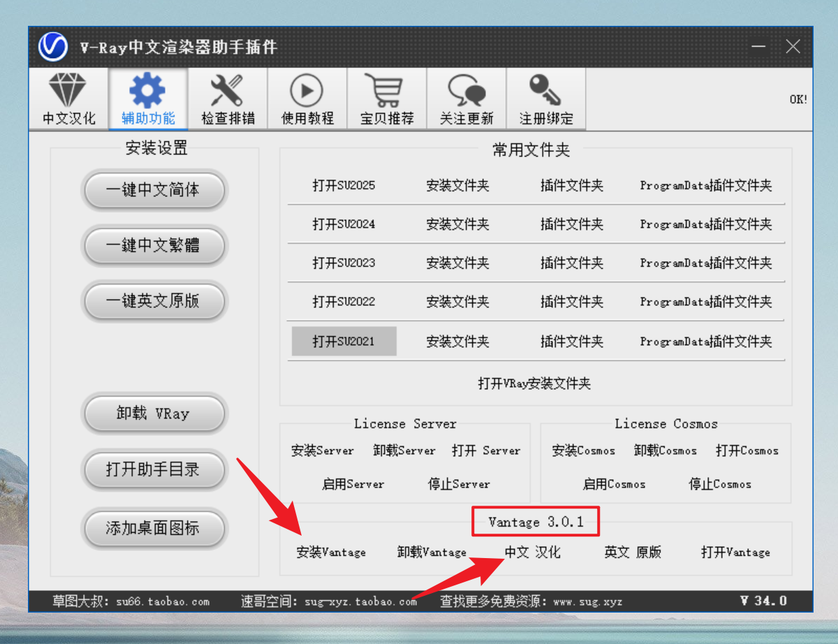This screenshot has width=838, height=644.
Task: Click 打开SU2022
Action: 344,302
